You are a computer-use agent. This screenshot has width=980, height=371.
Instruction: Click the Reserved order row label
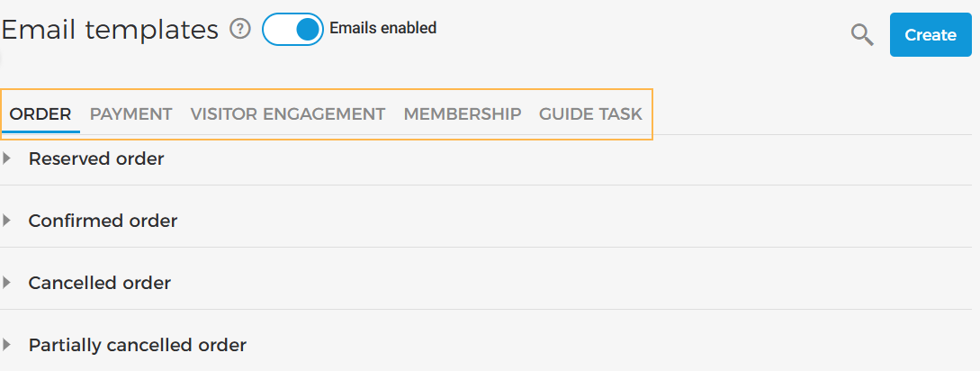pos(96,158)
